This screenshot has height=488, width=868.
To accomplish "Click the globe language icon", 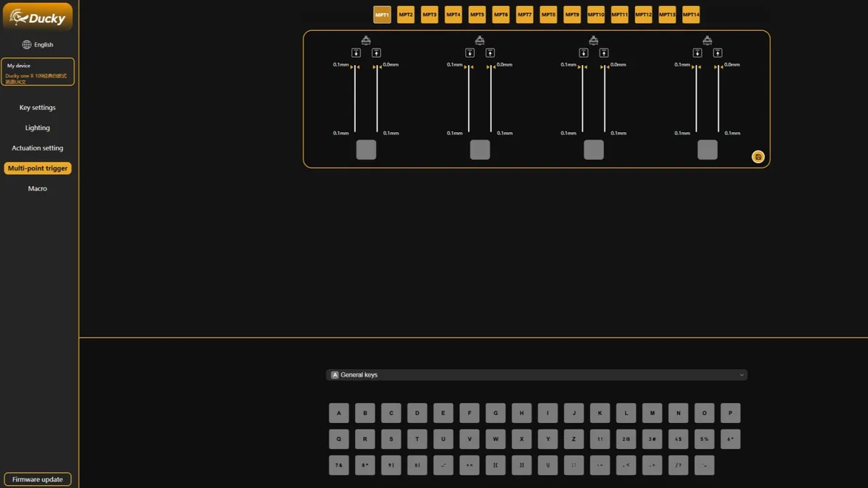I will click(27, 45).
